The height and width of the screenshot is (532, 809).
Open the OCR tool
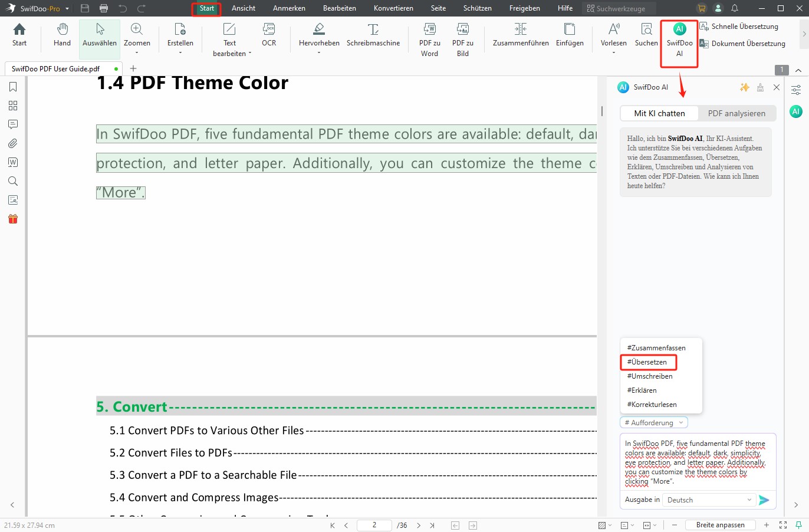(x=269, y=35)
